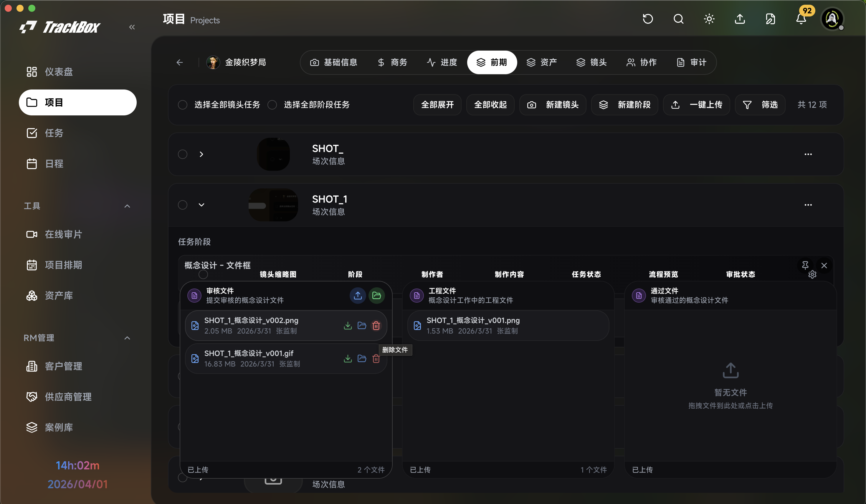
Task: Open 供应商管理 in sidebar
Action: click(78, 397)
